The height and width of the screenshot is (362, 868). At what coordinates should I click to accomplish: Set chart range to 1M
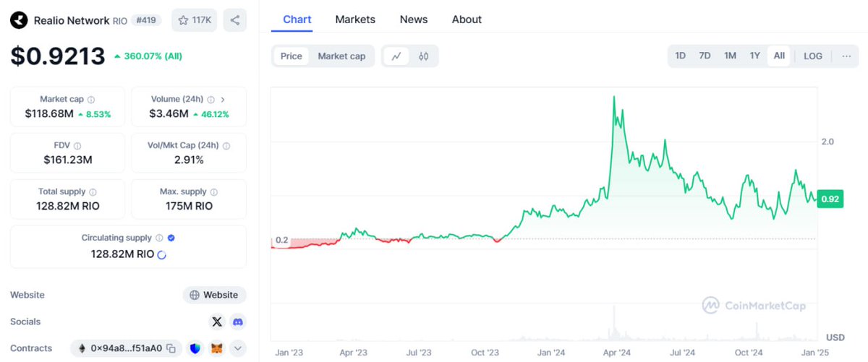(730, 56)
